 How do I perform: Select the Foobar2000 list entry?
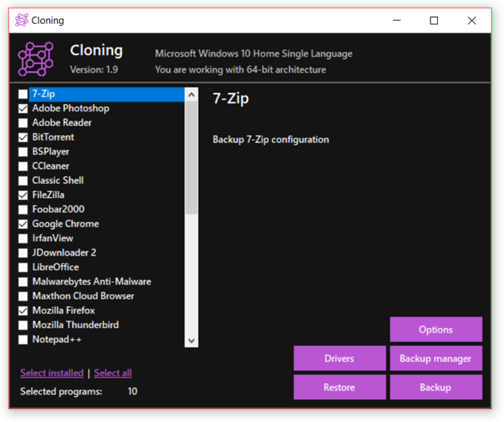click(58, 209)
